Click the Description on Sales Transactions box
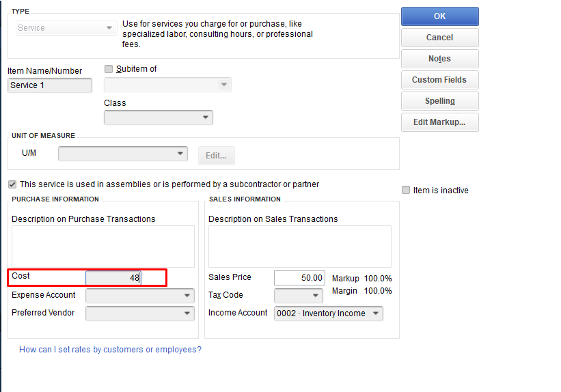 pyautogui.click(x=299, y=247)
